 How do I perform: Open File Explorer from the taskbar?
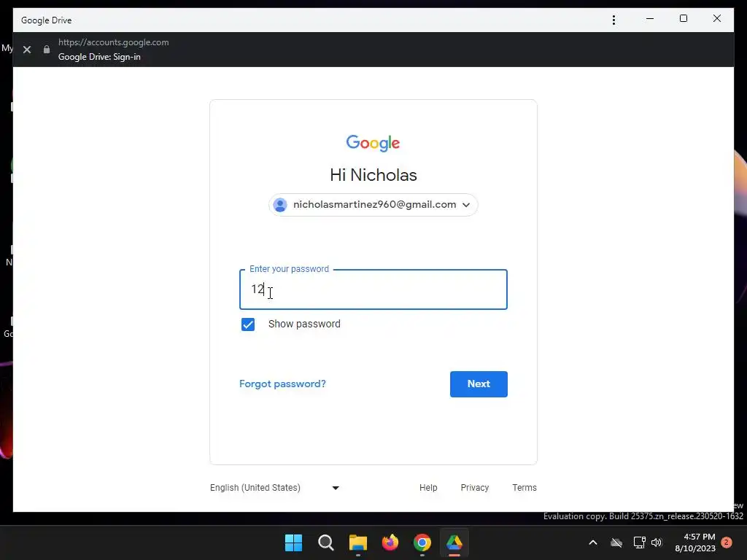[357, 542]
